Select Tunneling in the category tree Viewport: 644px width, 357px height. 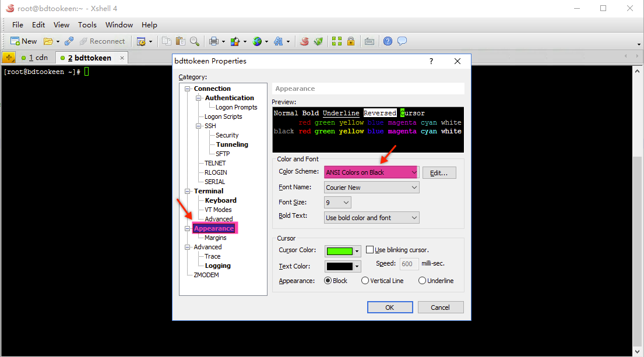(x=232, y=144)
